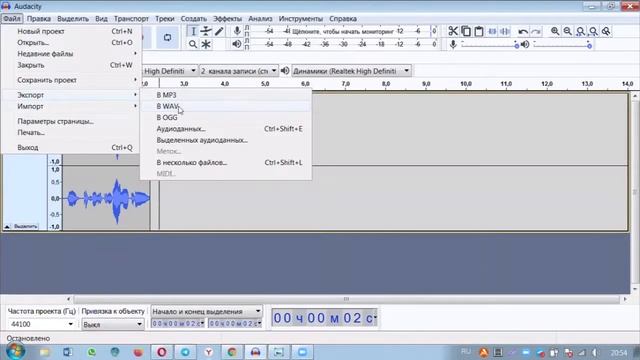Open the Инструменты menu
640x360 pixels.
[301, 19]
